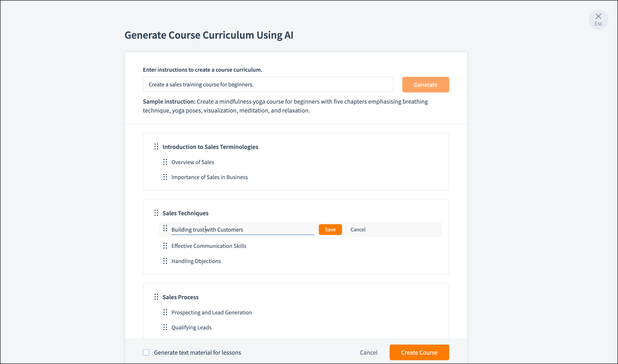Click drag handle next to Overview of Sales
Screen dimensions: 618x364
point(165,162)
